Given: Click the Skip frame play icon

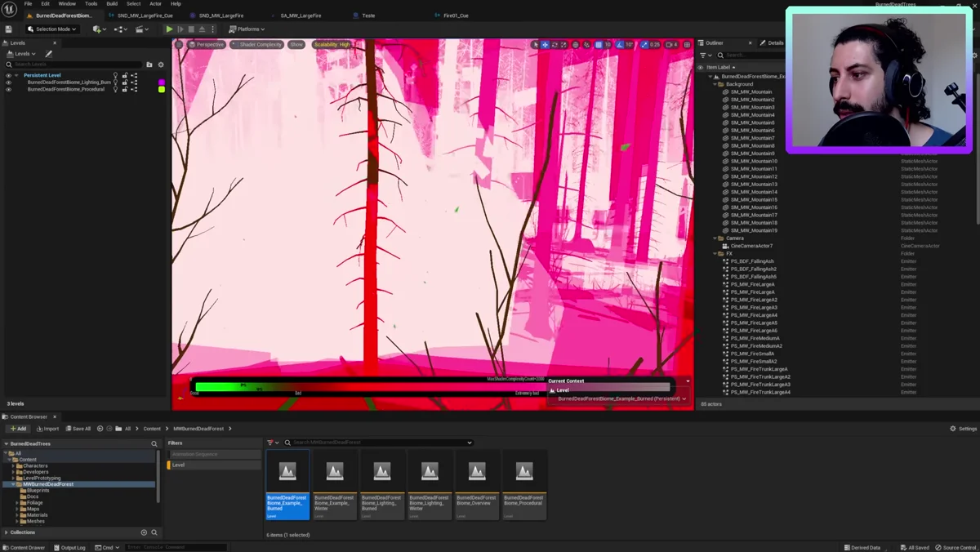Looking at the screenshot, I should [180, 29].
